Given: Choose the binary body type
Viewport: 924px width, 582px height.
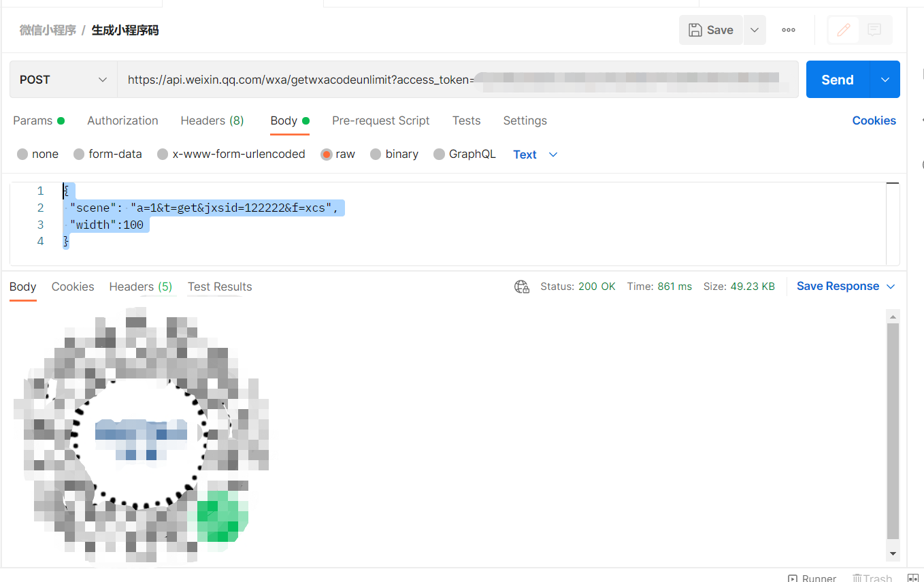Looking at the screenshot, I should coord(394,154).
